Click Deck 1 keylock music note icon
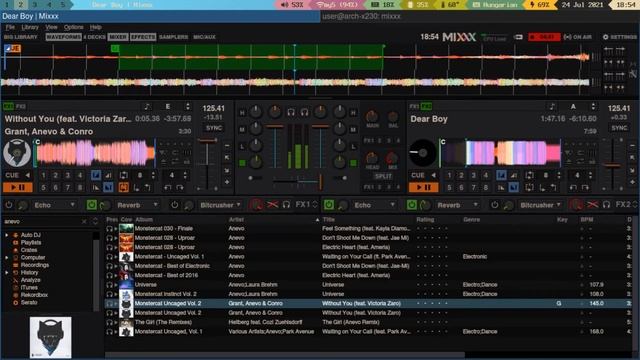The width and height of the screenshot is (640, 360). [x=147, y=107]
